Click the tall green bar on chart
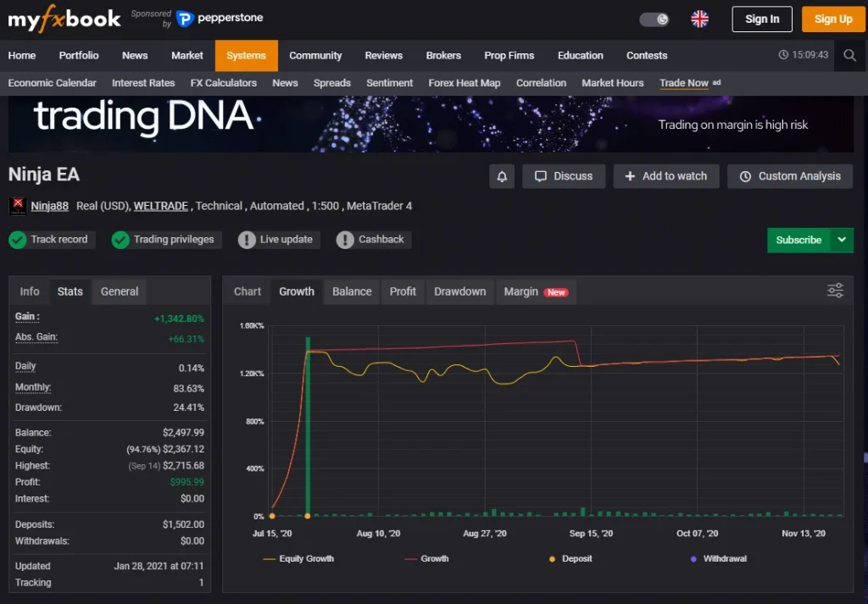 pyautogui.click(x=308, y=424)
